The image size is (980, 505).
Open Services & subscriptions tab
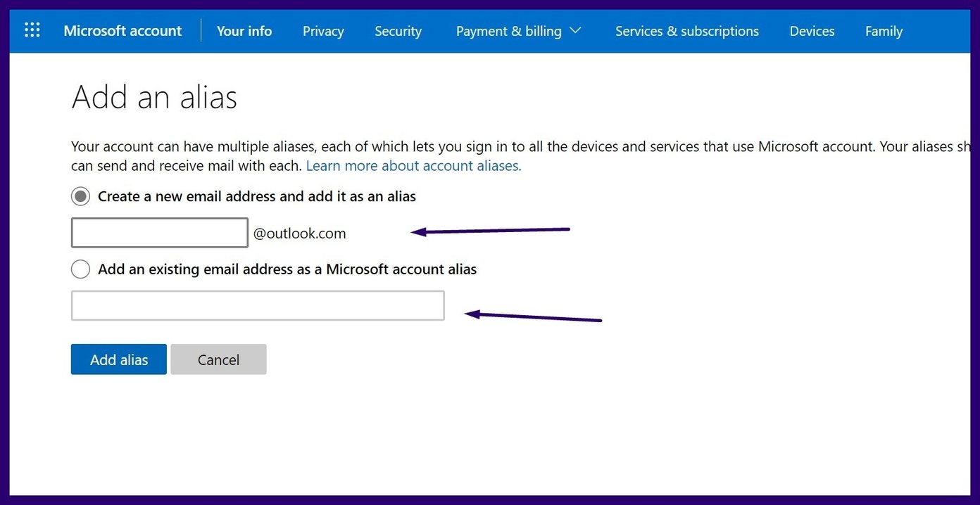(x=687, y=31)
